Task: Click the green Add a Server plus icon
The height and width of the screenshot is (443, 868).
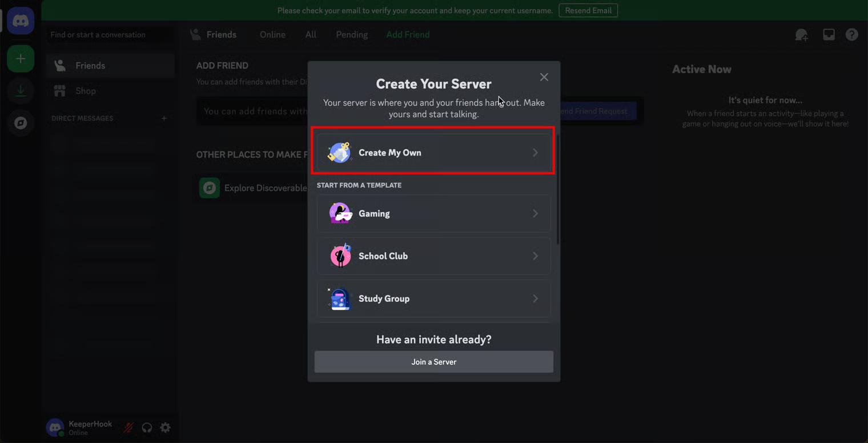Action: click(21, 59)
